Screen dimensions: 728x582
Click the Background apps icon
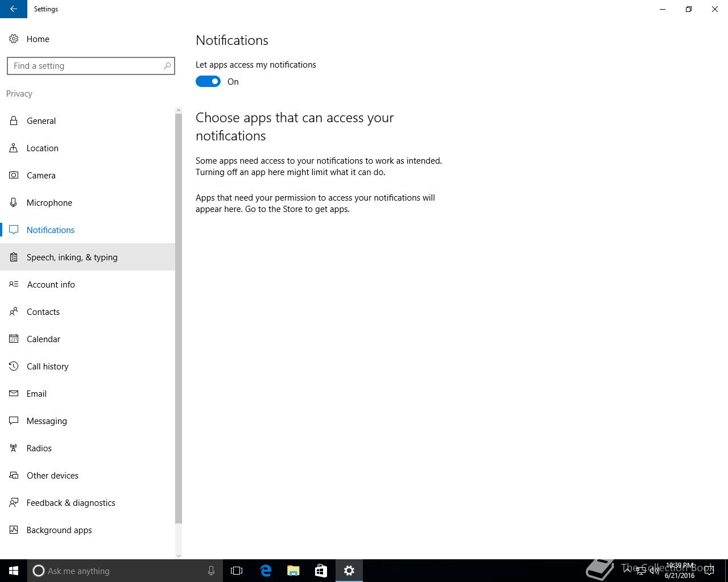(14, 530)
